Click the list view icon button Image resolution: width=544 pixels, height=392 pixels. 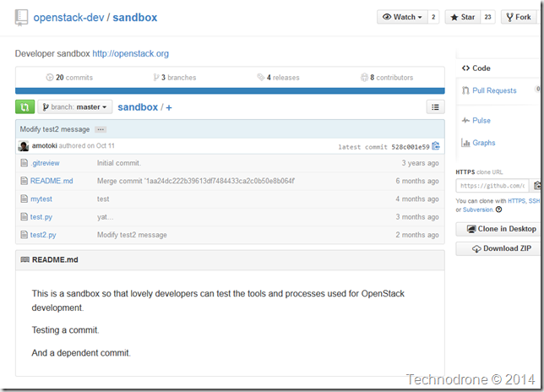(x=435, y=106)
